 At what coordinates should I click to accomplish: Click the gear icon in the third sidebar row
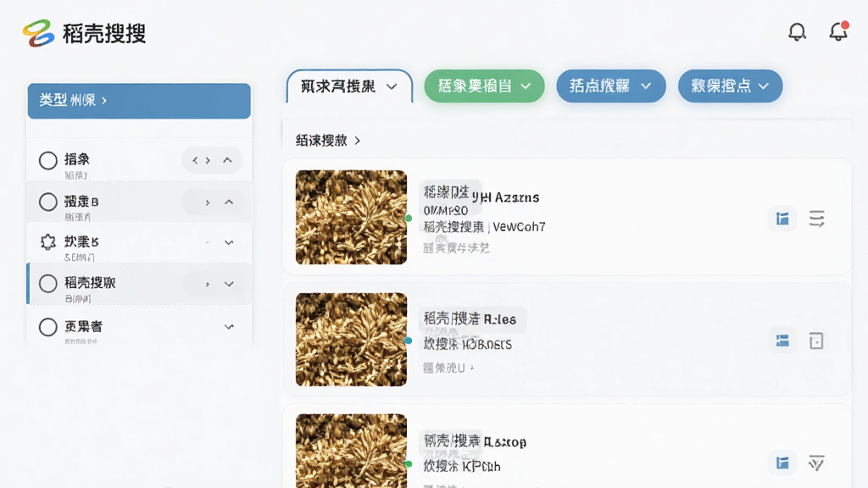click(x=48, y=242)
